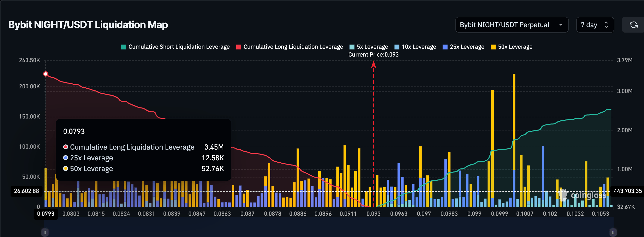The width and height of the screenshot is (644, 237).
Task: Click the 7 day stepper arrows
Action: pos(606,25)
